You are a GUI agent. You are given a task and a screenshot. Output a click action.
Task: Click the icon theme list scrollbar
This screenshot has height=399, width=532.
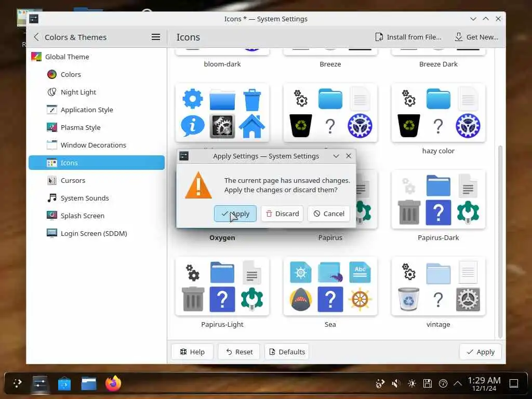coord(500,242)
